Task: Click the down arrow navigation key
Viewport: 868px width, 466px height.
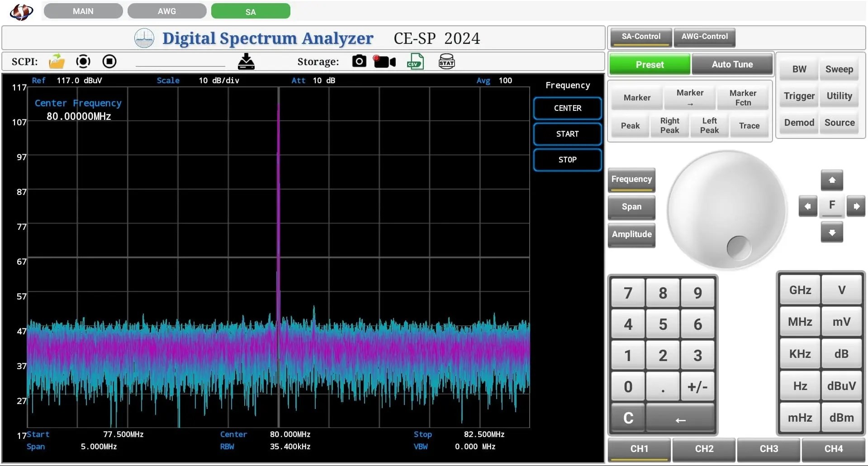Action: (832, 233)
